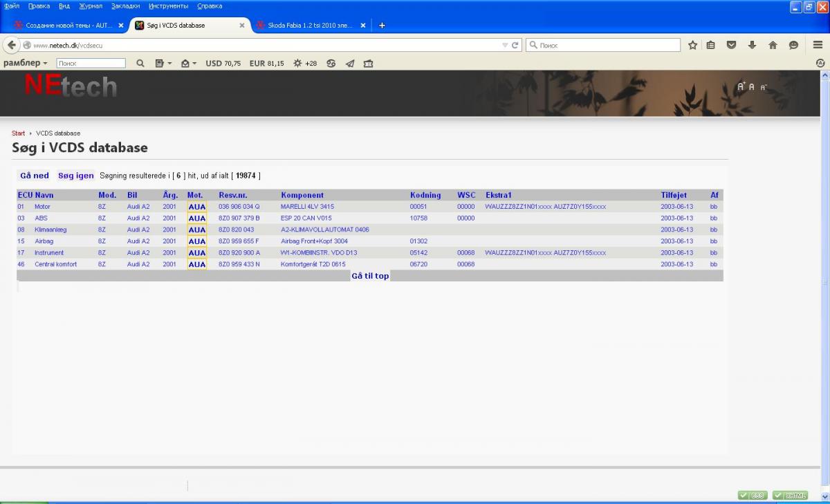This screenshot has width=830, height=504.
Task: Bookmark this page with the star icon
Action: tap(692, 45)
